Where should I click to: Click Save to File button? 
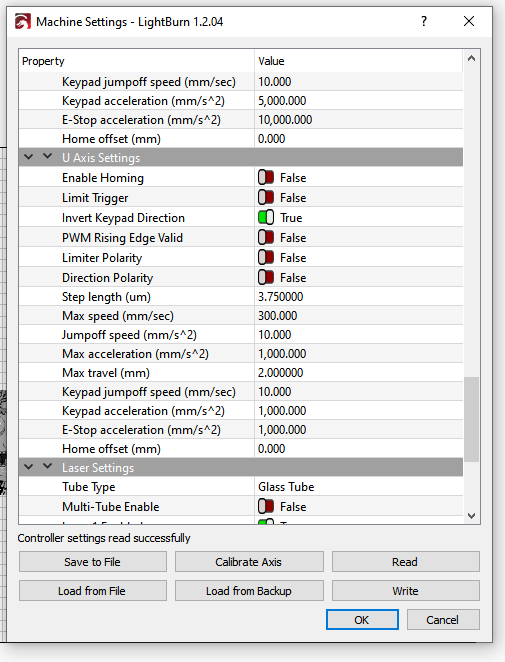click(92, 562)
